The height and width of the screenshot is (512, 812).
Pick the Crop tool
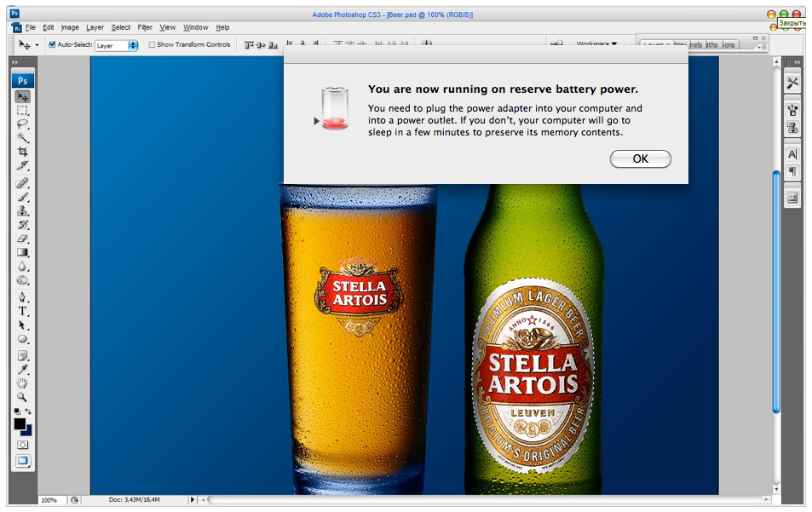pyautogui.click(x=23, y=152)
